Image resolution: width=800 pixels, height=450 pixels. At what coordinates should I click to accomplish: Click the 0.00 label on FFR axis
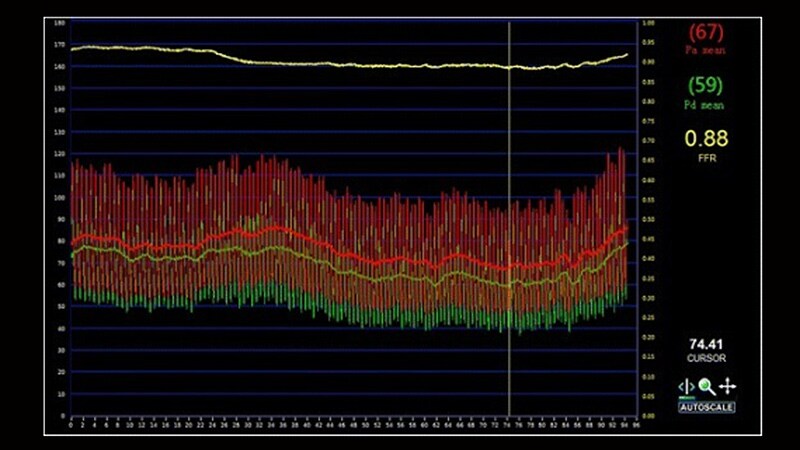pos(649,415)
